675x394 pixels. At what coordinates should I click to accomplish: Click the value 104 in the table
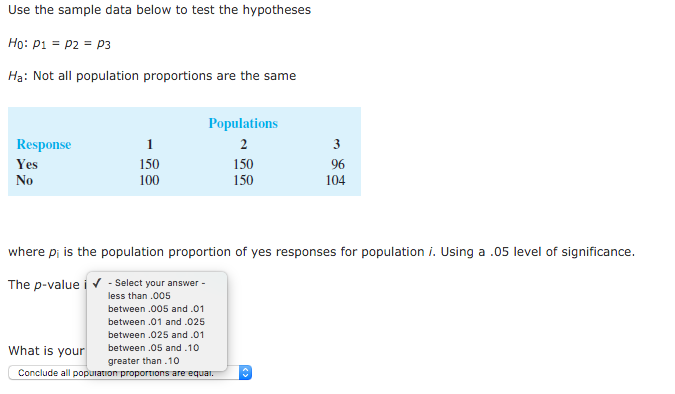click(335, 180)
